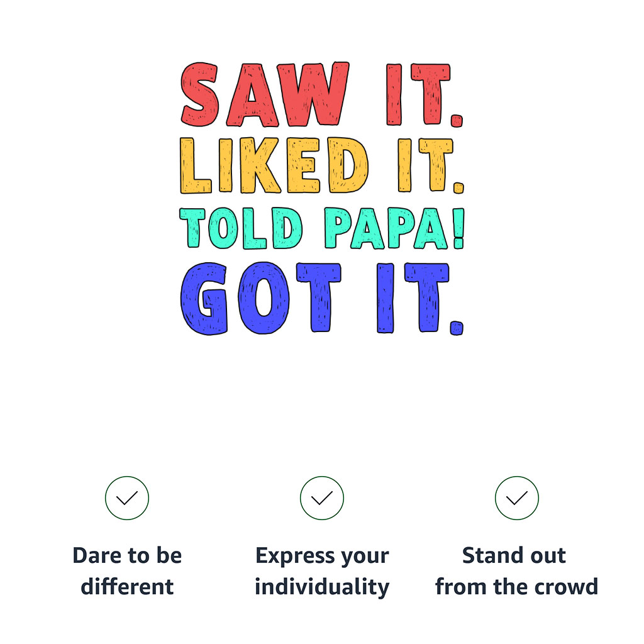Click the "Dare to be" text

(x=127, y=556)
